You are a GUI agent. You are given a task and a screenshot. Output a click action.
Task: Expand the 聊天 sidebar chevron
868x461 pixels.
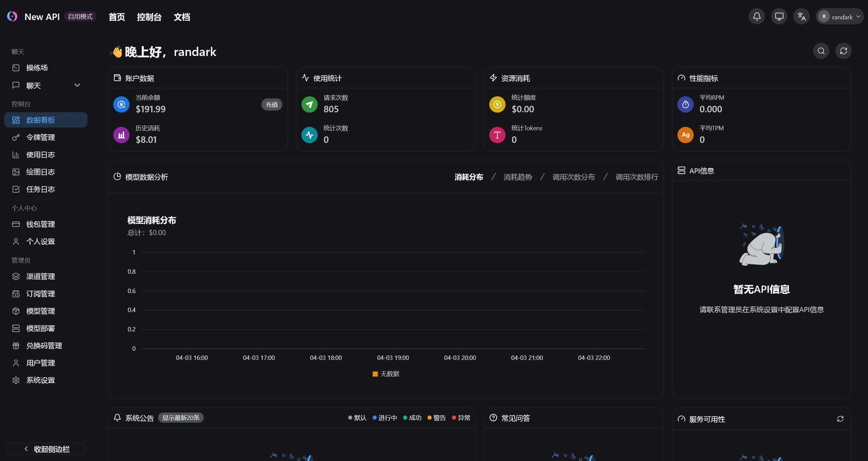click(x=77, y=85)
